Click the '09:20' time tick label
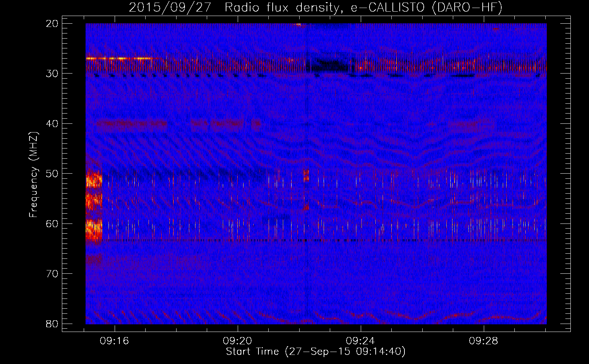The width and height of the screenshot is (589, 364). (x=238, y=341)
